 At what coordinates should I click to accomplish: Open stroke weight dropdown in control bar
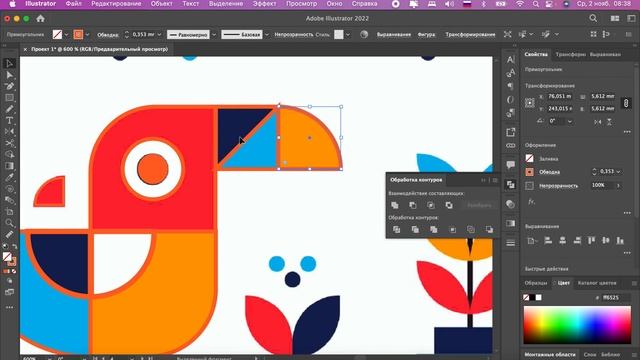tap(159, 35)
